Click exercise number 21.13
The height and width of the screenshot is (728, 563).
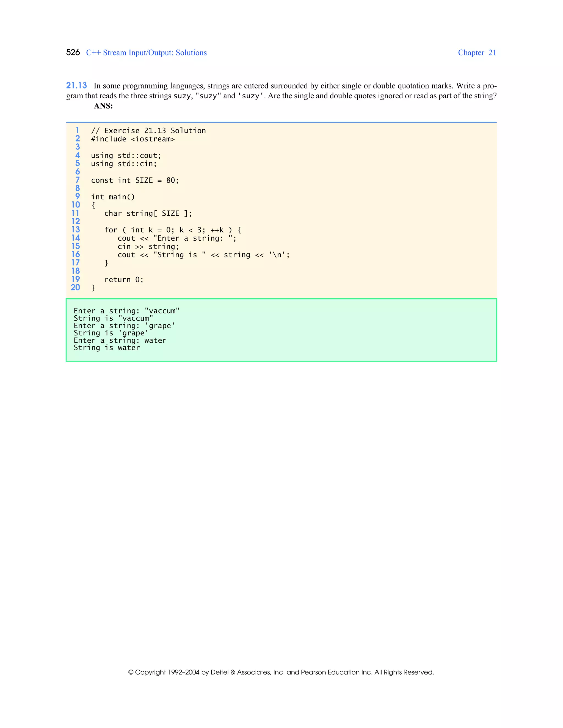click(x=76, y=86)
